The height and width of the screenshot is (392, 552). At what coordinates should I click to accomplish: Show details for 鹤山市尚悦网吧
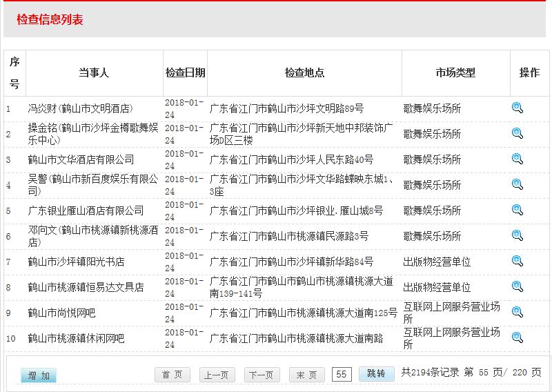(x=517, y=312)
